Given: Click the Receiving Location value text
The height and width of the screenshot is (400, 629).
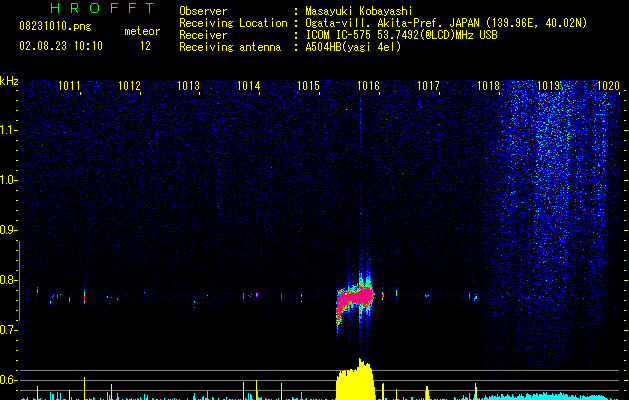Looking at the screenshot, I should pyautogui.click(x=446, y=23).
